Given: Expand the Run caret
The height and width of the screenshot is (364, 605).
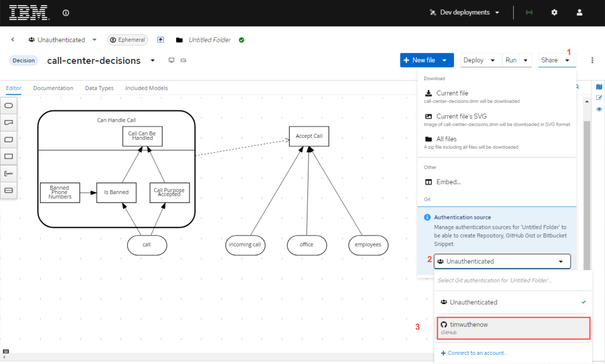Looking at the screenshot, I should (526, 60).
